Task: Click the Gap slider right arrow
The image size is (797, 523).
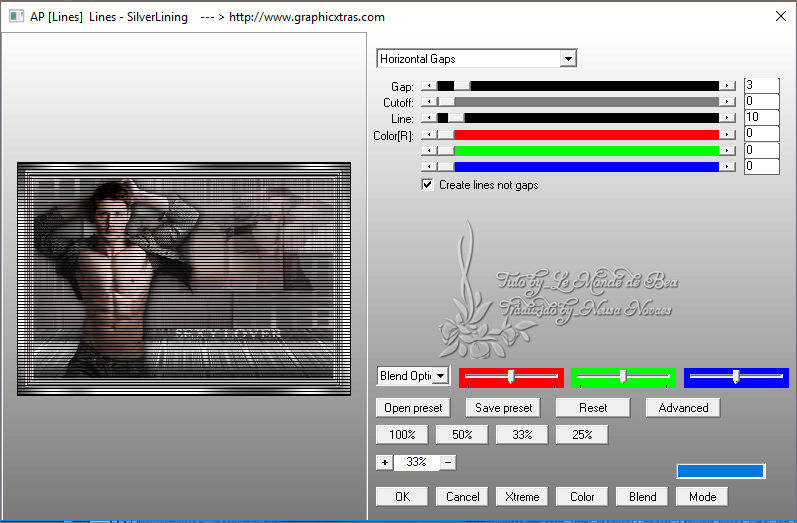Action: pyautogui.click(x=727, y=86)
